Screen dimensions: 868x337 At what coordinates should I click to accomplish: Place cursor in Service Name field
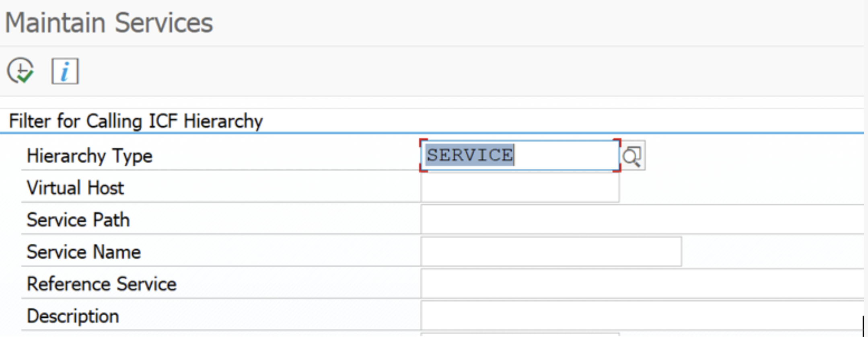tap(551, 252)
